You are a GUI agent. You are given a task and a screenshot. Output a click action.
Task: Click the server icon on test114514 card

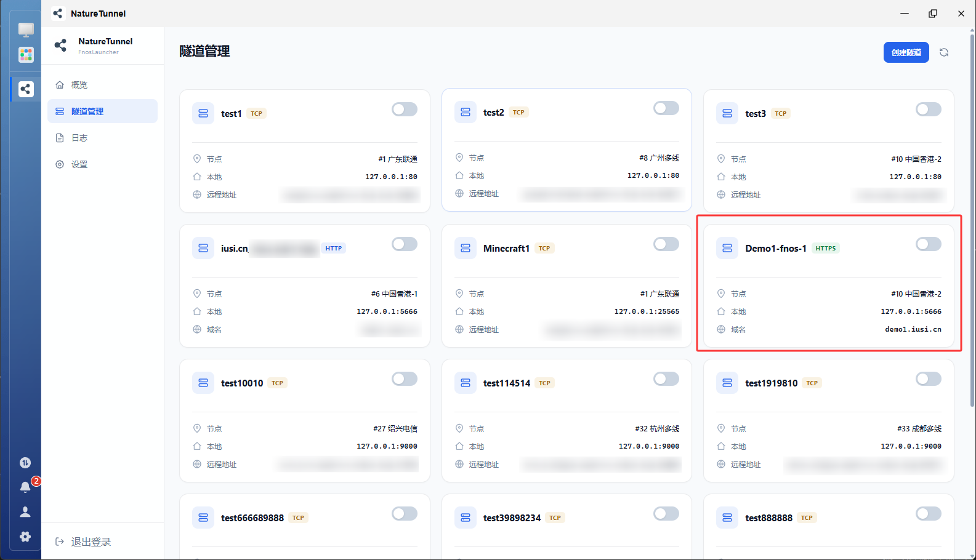pos(466,383)
